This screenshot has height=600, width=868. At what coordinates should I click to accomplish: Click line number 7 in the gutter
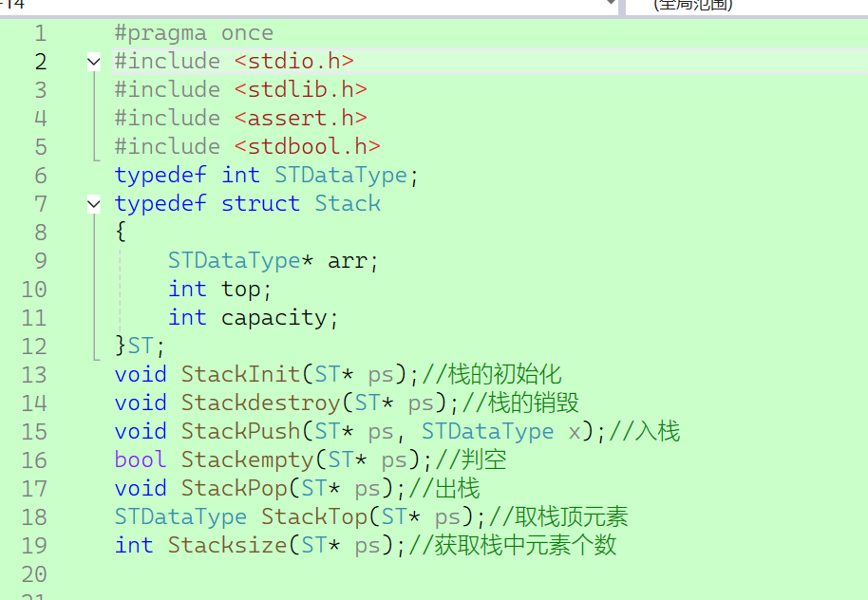41,204
